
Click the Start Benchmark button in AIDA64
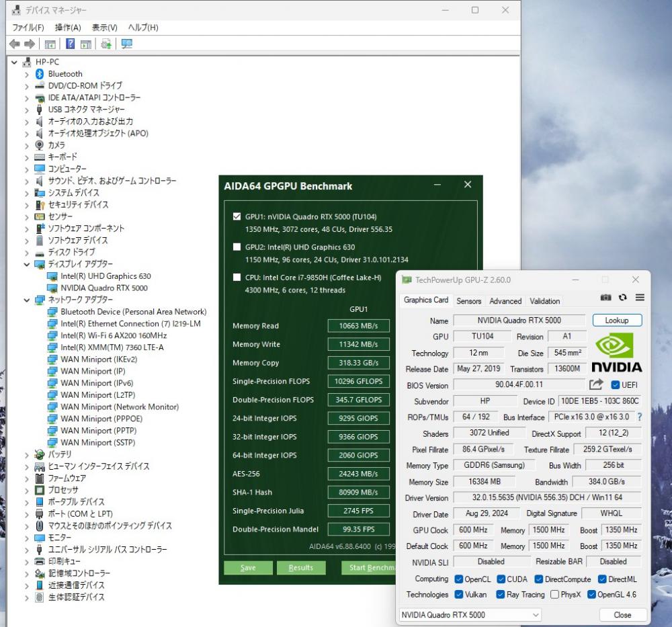[369, 567]
